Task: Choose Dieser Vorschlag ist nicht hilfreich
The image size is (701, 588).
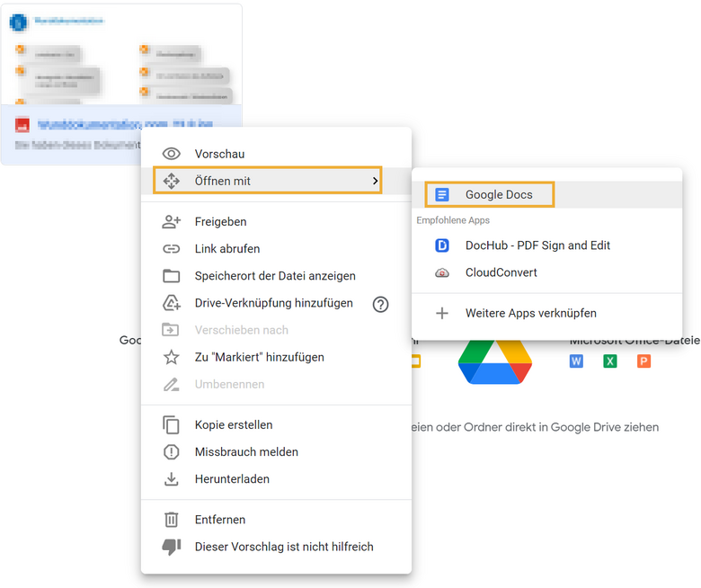Action: pyautogui.click(x=276, y=547)
